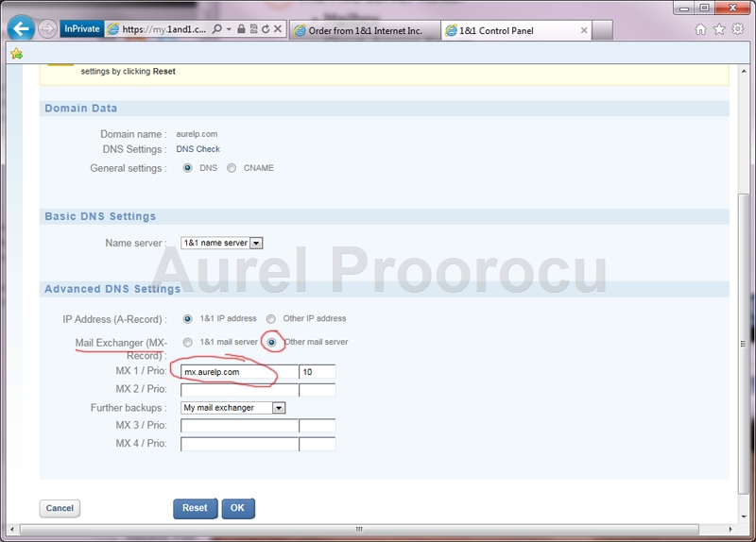The width and height of the screenshot is (756, 542).
Task: Open a new blank tab
Action: point(602,30)
